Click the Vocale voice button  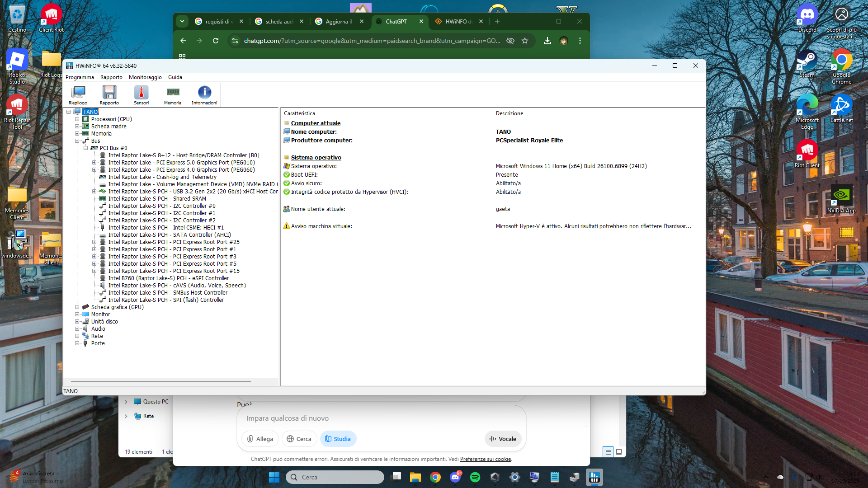coord(503,439)
